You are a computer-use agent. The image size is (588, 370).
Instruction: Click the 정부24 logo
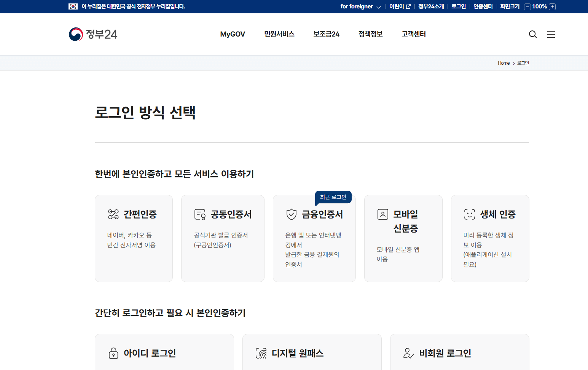93,34
